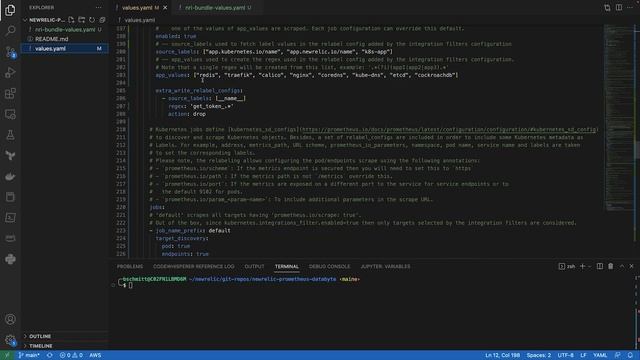Open the Python icon in activity bar
This screenshot has width=640, height=360.
click(x=10, y=259)
